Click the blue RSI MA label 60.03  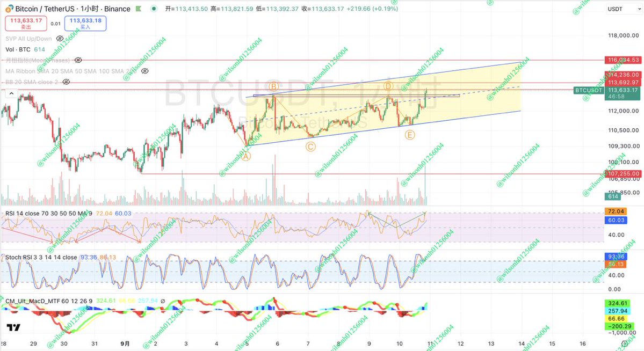click(615, 221)
